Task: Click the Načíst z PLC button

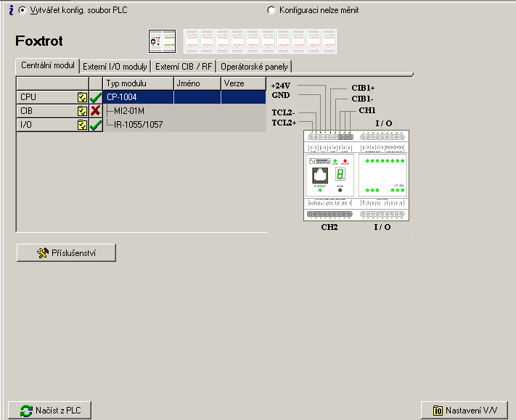Action: coord(49,411)
